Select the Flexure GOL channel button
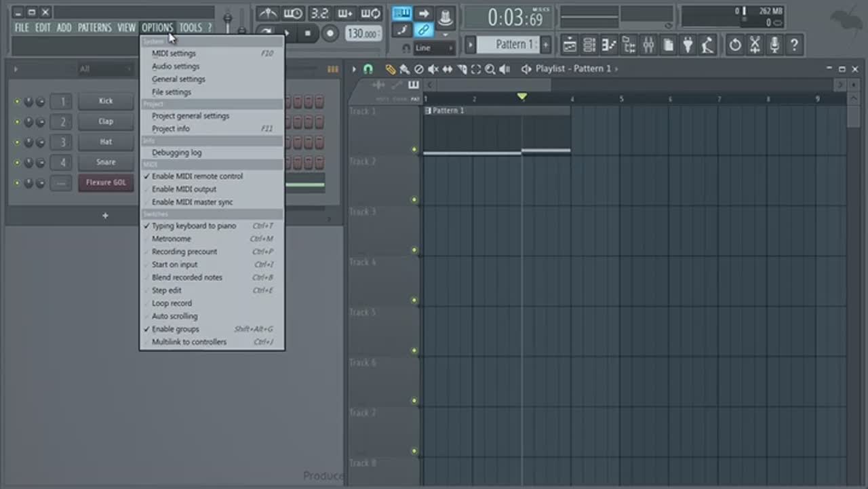 (106, 183)
